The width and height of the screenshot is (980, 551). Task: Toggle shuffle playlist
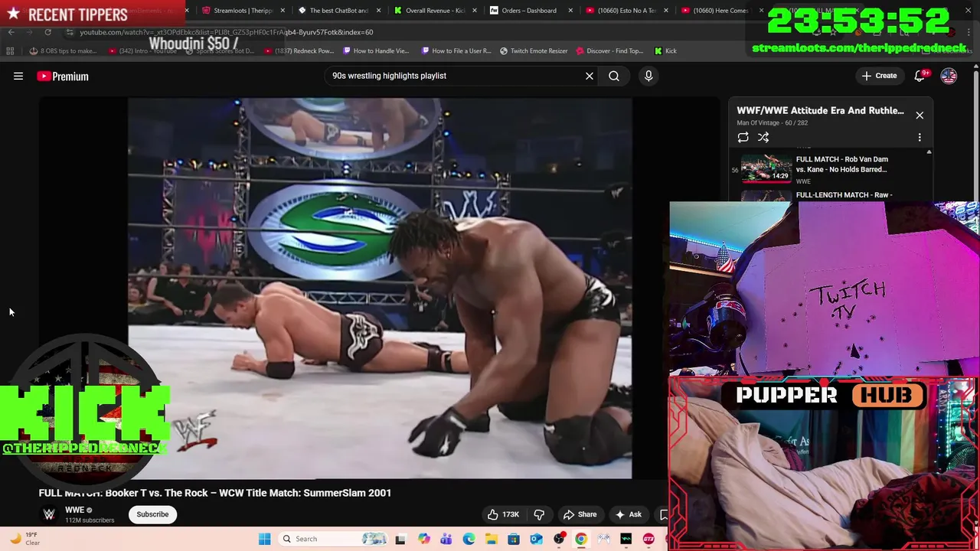coord(763,138)
